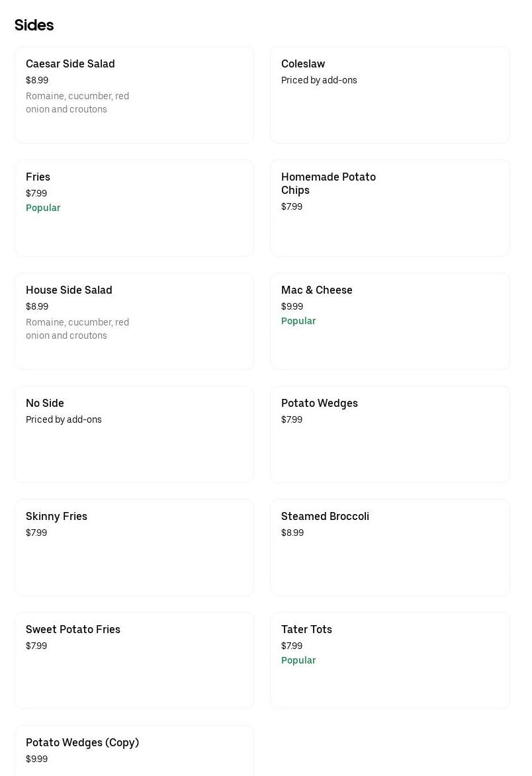Click the Priced by add-ons label under Coleslaw
Image resolution: width=532 pixels, height=776 pixels.
tap(319, 79)
